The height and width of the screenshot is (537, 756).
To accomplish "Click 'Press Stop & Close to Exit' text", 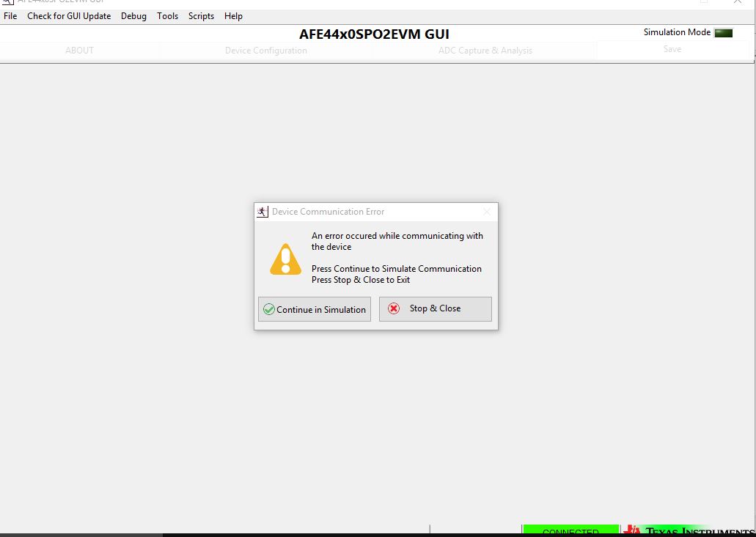I will point(361,280).
